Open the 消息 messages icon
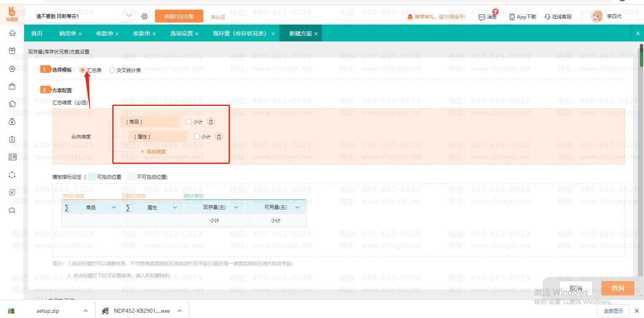Screen dimensions: 644x318 click(482, 17)
